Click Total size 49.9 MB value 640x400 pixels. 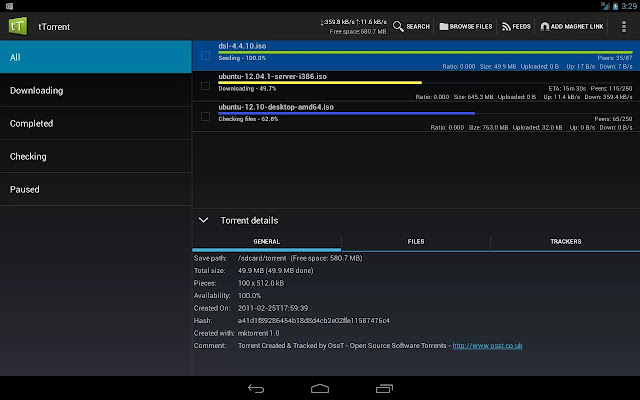click(x=276, y=271)
